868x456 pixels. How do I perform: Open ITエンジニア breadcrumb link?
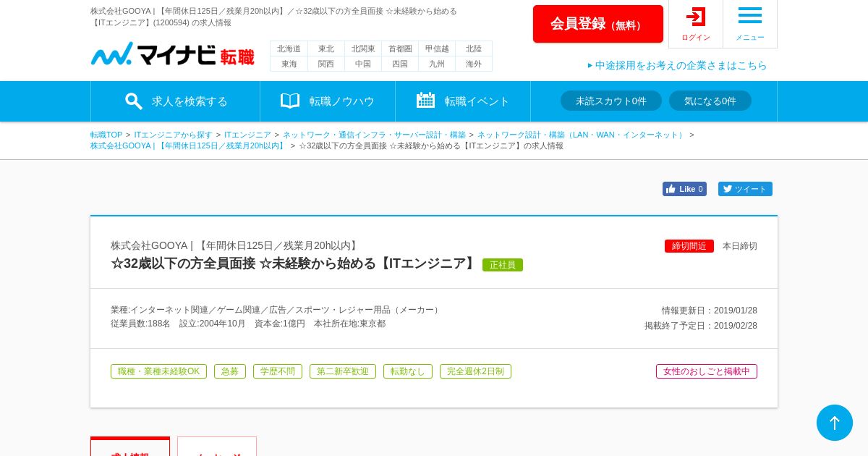coord(247,135)
